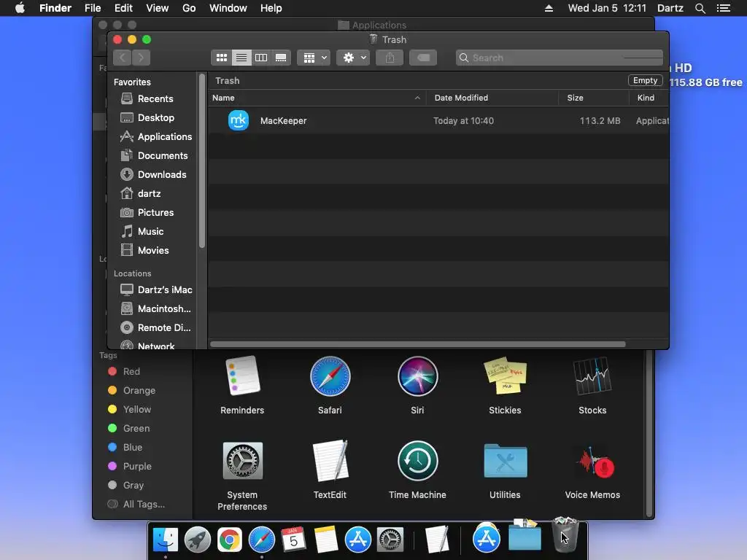The image size is (747, 560).
Task: Click the horizontal scrollbar in Trash window
Action: [417, 344]
